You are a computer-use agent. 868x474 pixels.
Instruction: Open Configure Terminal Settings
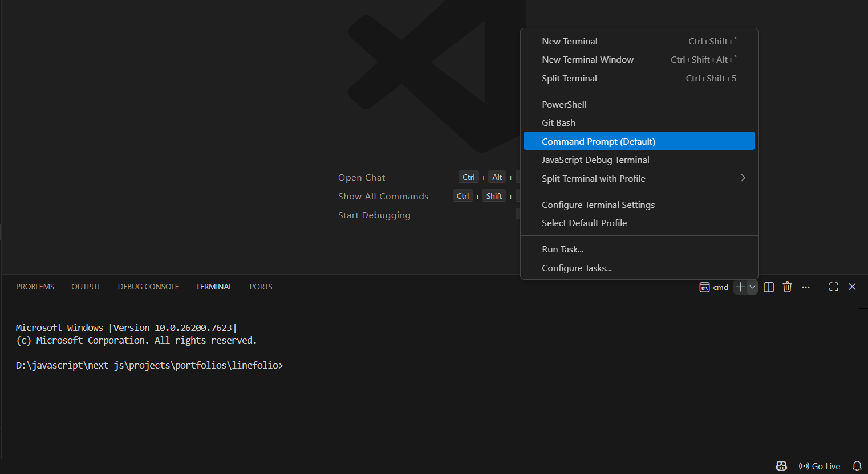pos(598,205)
